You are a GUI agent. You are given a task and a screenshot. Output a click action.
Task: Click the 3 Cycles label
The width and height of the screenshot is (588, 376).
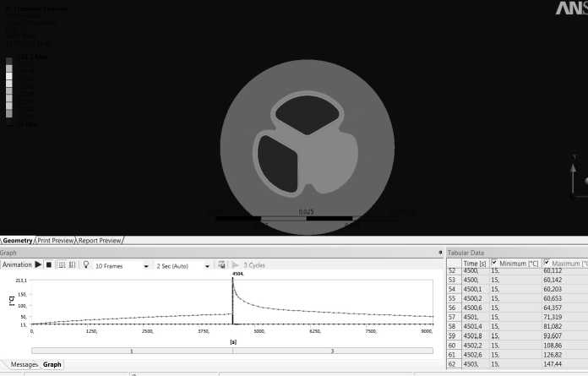pyautogui.click(x=254, y=265)
